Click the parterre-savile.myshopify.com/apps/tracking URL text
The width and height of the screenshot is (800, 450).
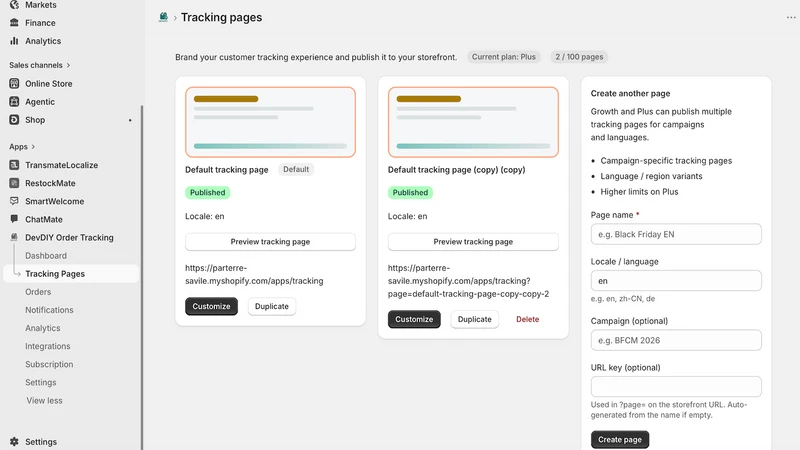tap(254, 274)
